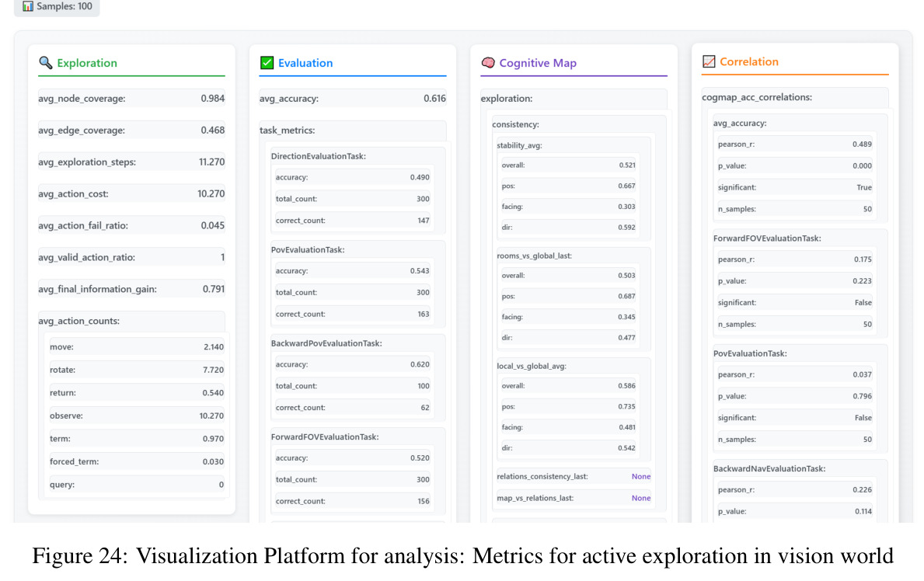The width and height of the screenshot is (924, 581).
Task: Expand the cogmap_acc_correlations section
Action: [757, 97]
